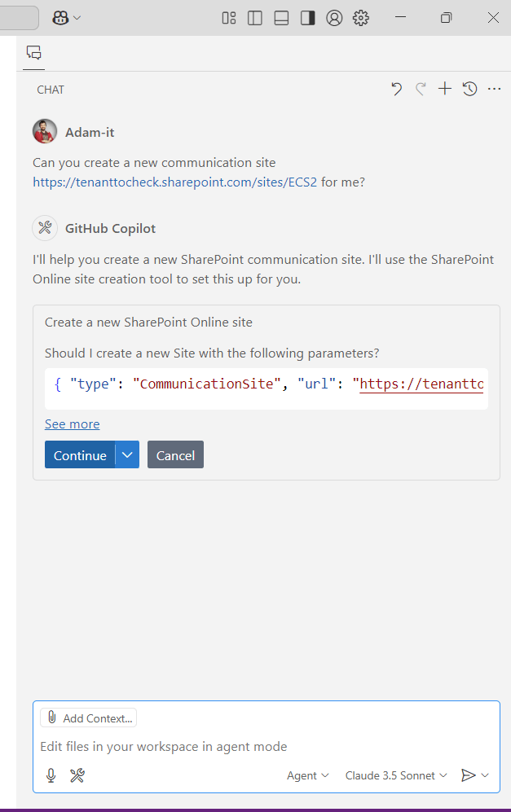Open the tools configuration wrench icon
The height and width of the screenshot is (812, 511).
point(77,775)
